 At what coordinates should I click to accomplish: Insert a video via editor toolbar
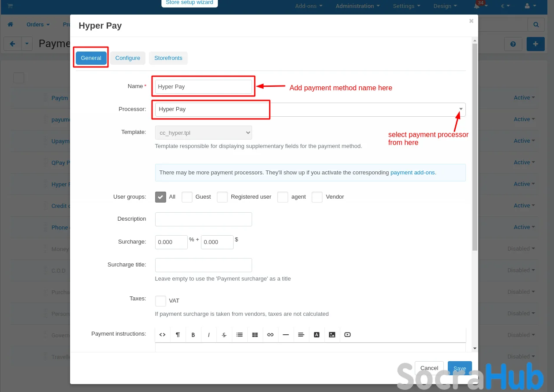(x=347, y=335)
